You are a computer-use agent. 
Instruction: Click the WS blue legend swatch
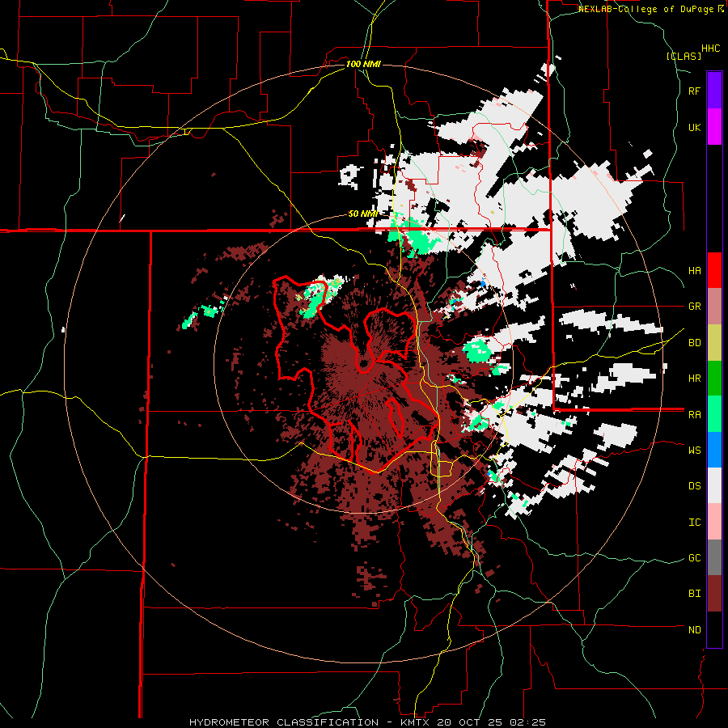point(714,450)
